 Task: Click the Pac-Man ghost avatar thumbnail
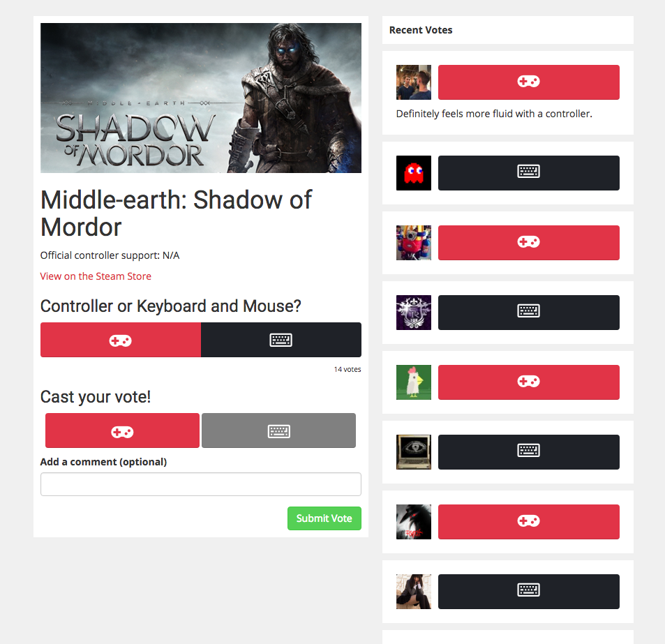pyautogui.click(x=413, y=173)
